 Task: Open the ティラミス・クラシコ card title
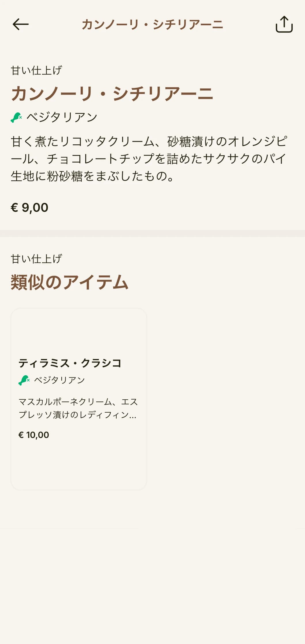coord(70,363)
